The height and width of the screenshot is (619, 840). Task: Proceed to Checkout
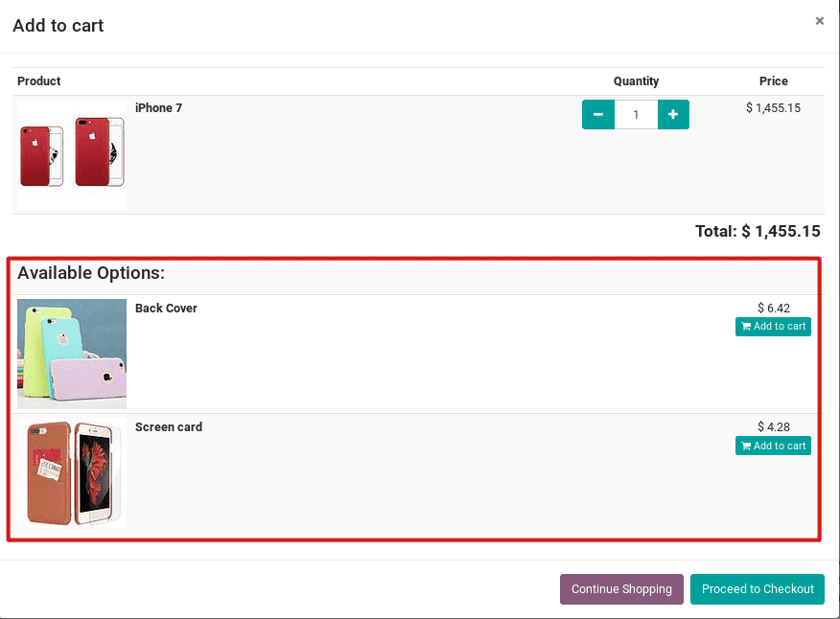(x=757, y=589)
